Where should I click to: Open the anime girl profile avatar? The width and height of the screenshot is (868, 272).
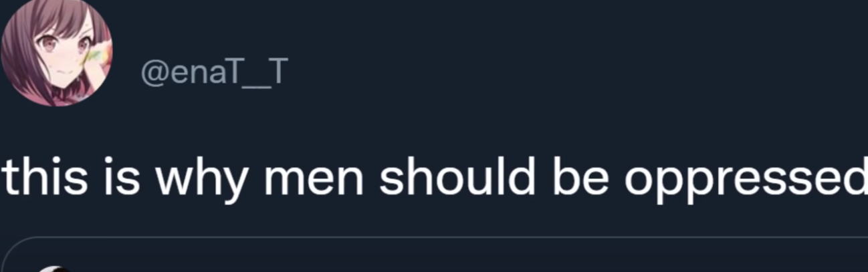point(56,51)
